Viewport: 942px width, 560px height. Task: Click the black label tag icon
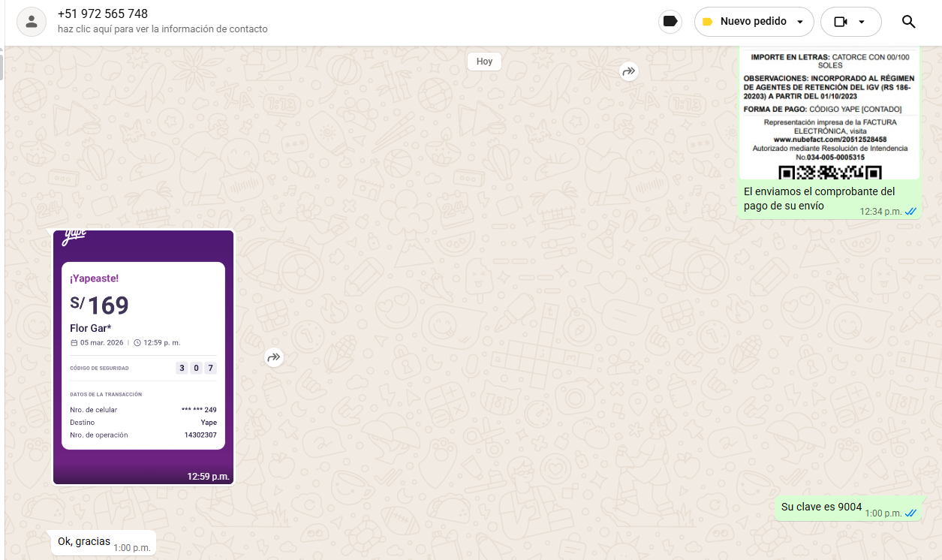(670, 22)
